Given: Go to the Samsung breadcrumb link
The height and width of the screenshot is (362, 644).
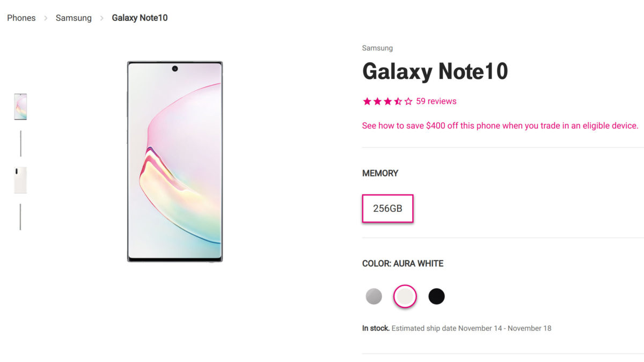Looking at the screenshot, I should point(74,18).
